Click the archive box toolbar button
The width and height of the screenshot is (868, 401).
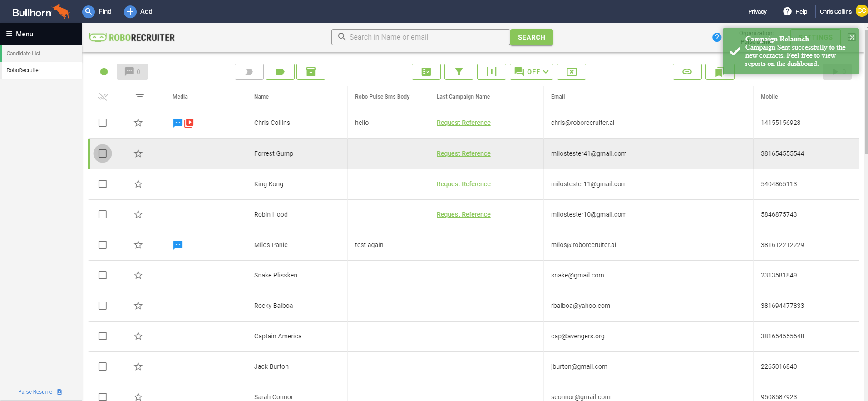point(311,72)
